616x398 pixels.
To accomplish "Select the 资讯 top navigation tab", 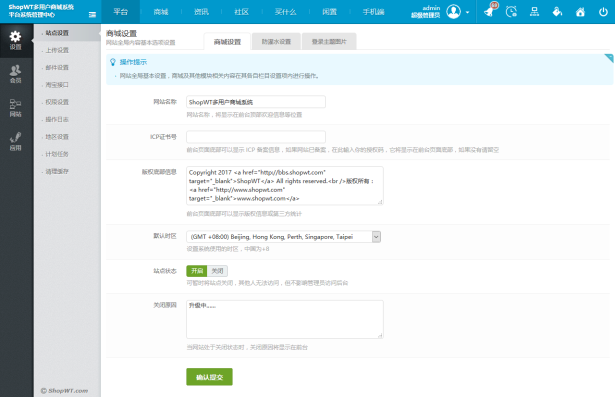I will [201, 12].
